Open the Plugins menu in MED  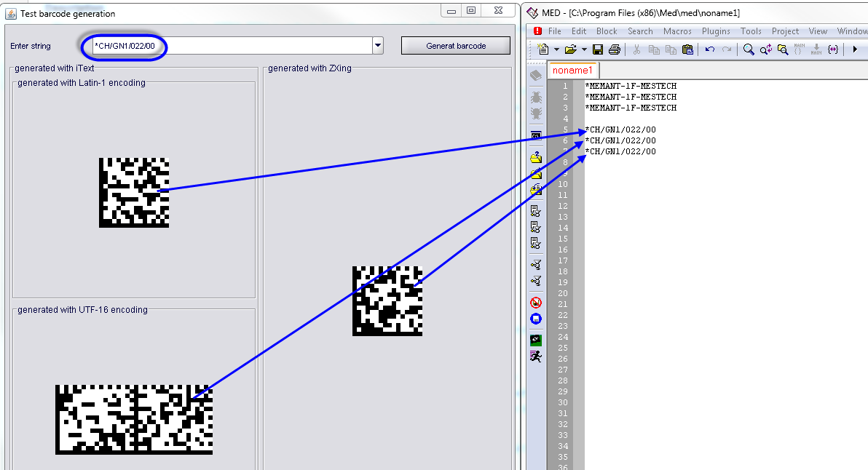click(x=716, y=31)
